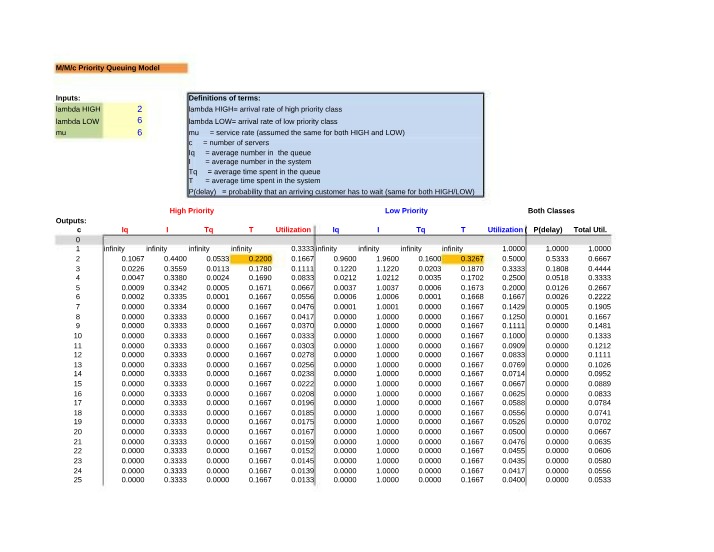
Task: Click the "Both Classes" section heading
Action: point(551,211)
